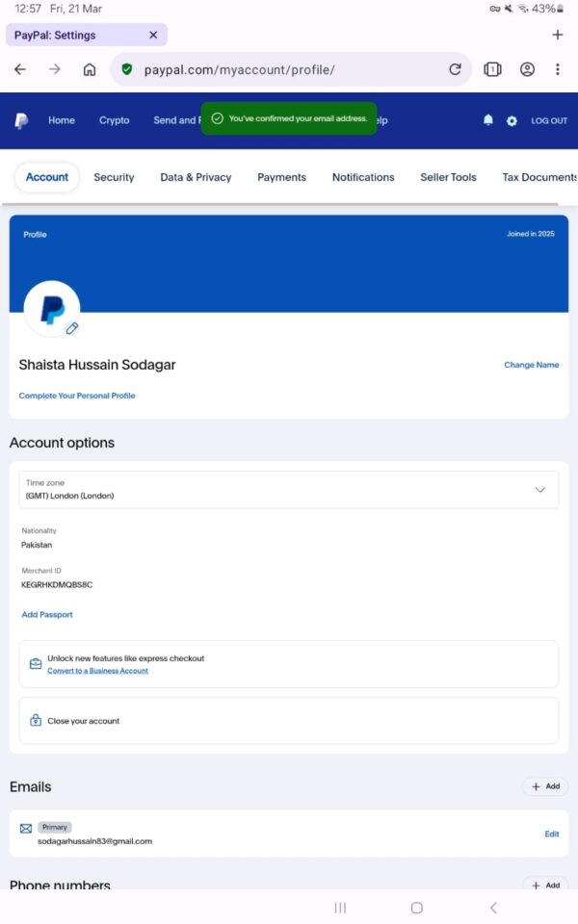Open a new browser tab with plus

(x=557, y=35)
